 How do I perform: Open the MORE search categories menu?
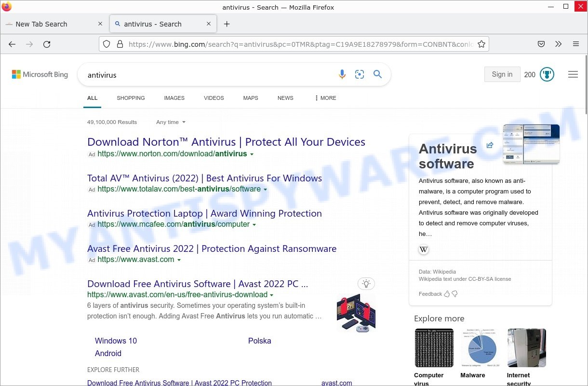[x=325, y=98]
